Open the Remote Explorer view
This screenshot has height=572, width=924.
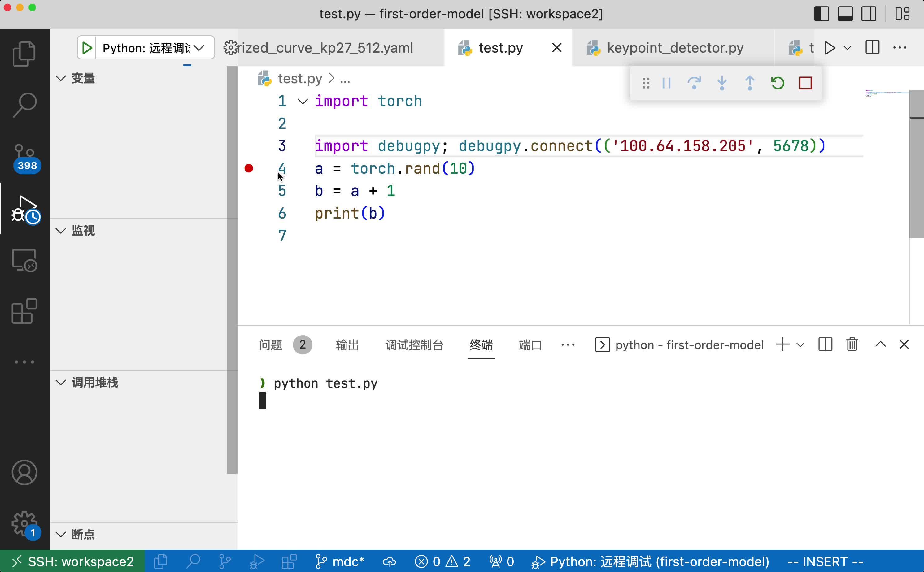pyautogui.click(x=24, y=260)
